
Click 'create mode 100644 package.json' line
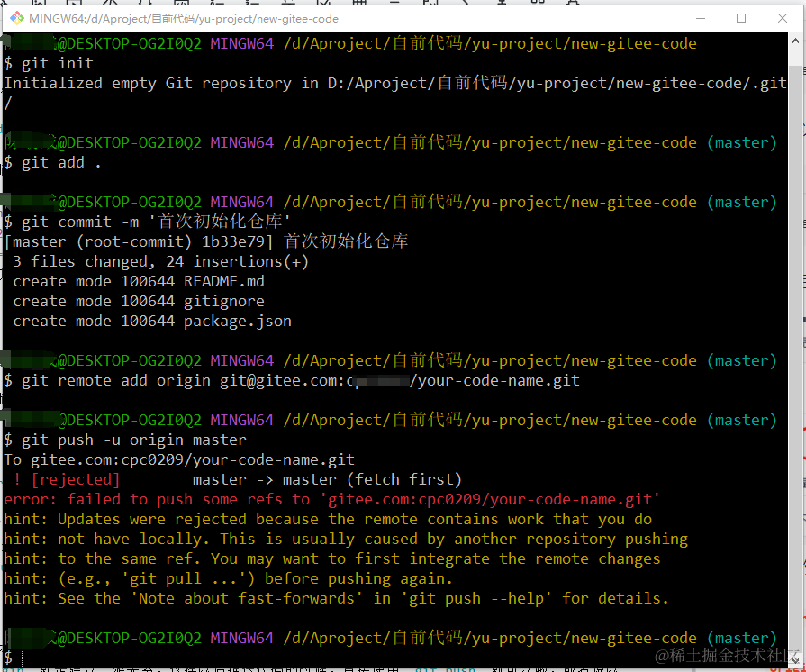pyautogui.click(x=151, y=322)
